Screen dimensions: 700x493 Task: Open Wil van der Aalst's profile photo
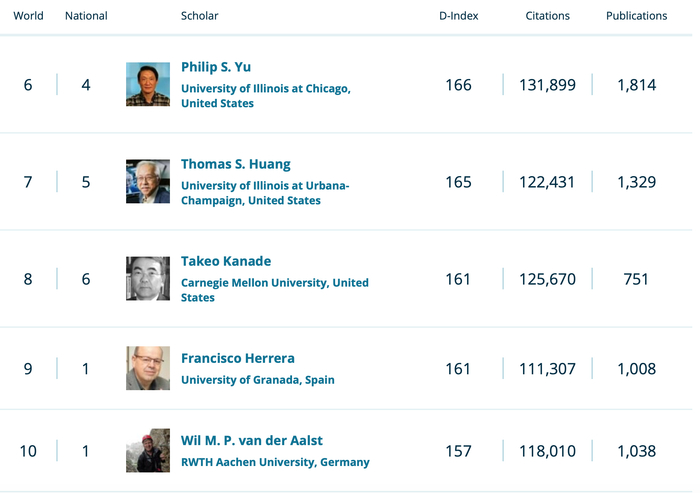point(148,450)
